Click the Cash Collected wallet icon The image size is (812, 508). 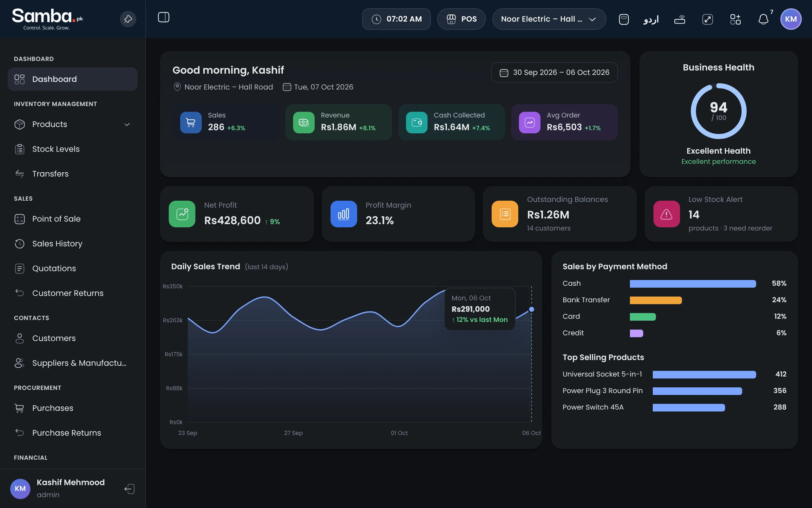(416, 122)
